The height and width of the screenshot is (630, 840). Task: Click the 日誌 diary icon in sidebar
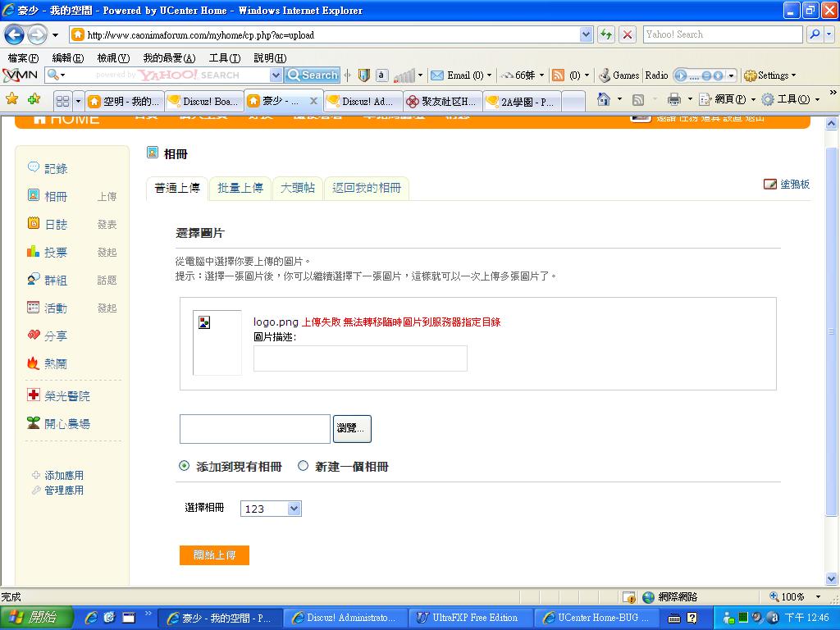[33, 223]
